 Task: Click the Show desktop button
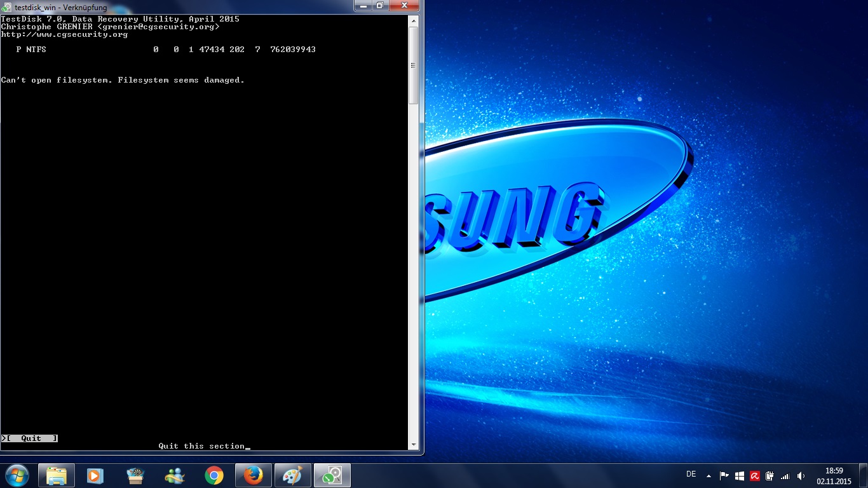(864, 475)
